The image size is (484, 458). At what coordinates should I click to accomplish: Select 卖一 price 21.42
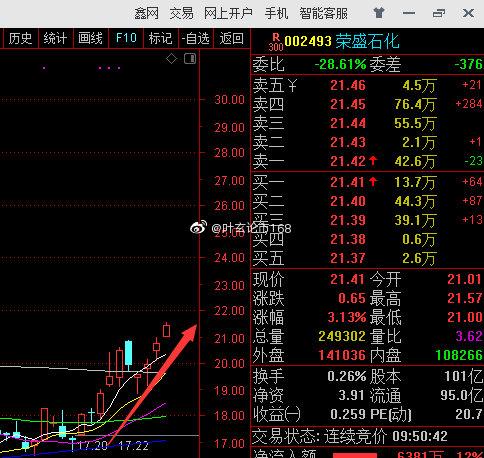[348, 161]
